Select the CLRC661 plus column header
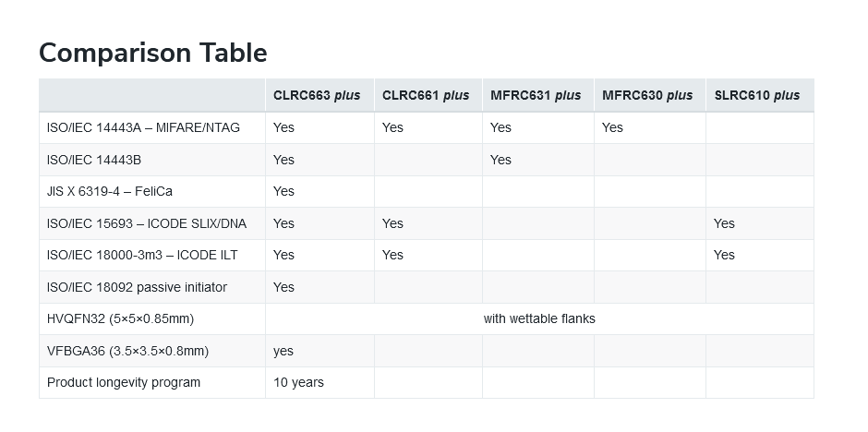This screenshot has height=432, width=868. (426, 95)
